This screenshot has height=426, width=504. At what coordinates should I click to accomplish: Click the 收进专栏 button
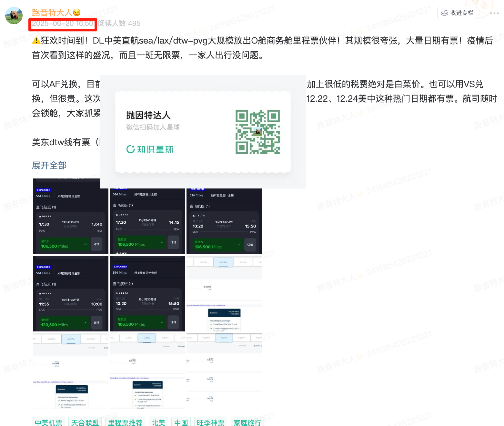(x=457, y=13)
